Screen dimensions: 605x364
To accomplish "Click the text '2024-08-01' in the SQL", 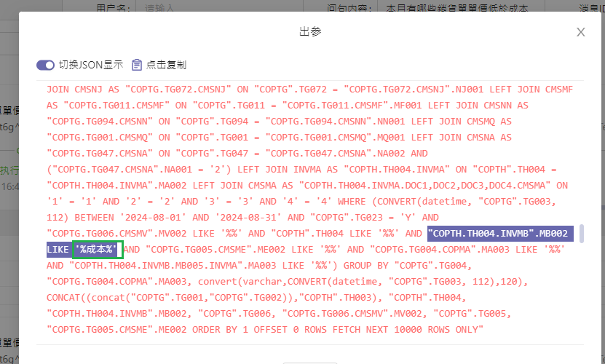I will tap(153, 218).
